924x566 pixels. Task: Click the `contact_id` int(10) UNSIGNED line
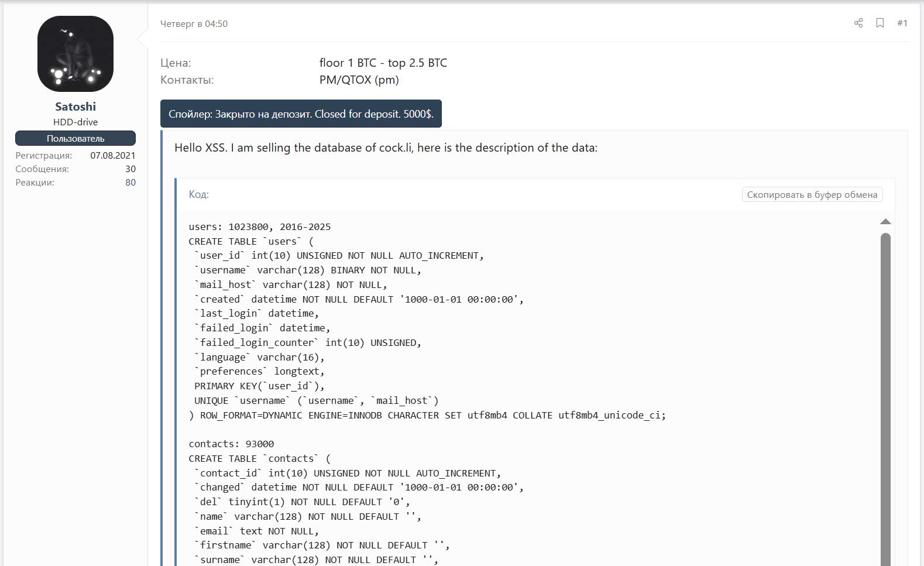[x=348, y=473]
